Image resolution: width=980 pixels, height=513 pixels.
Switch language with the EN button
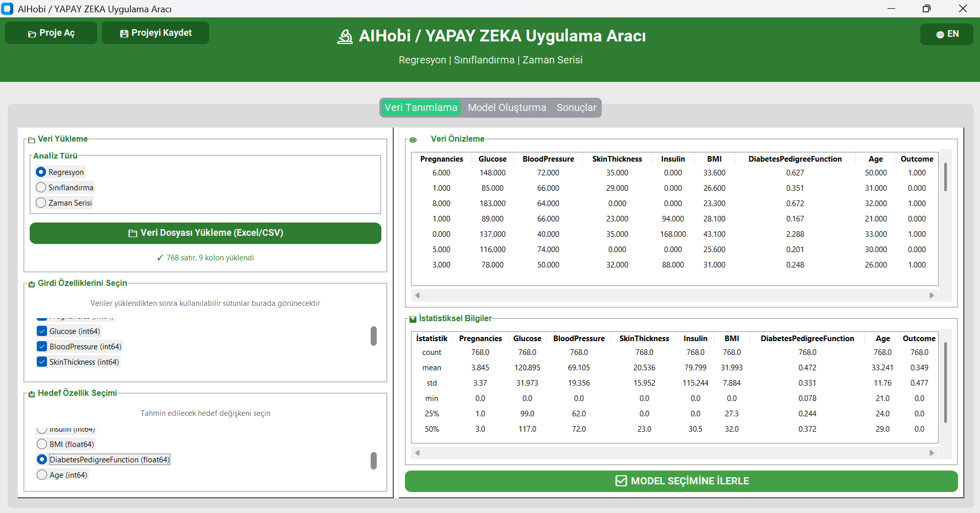pos(947,34)
